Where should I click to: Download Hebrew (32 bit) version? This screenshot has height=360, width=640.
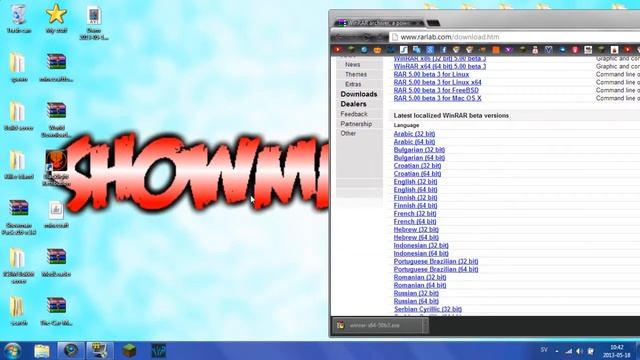tap(416, 229)
